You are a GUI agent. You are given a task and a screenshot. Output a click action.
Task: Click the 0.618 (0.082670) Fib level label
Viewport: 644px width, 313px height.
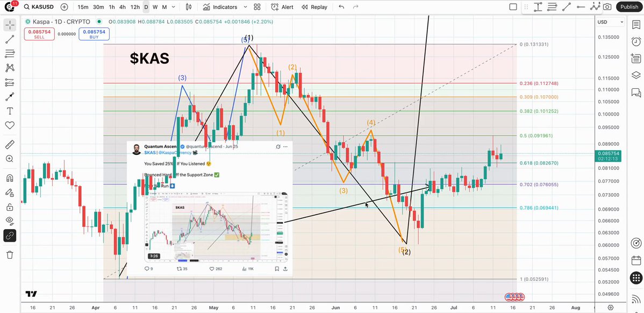coord(539,163)
